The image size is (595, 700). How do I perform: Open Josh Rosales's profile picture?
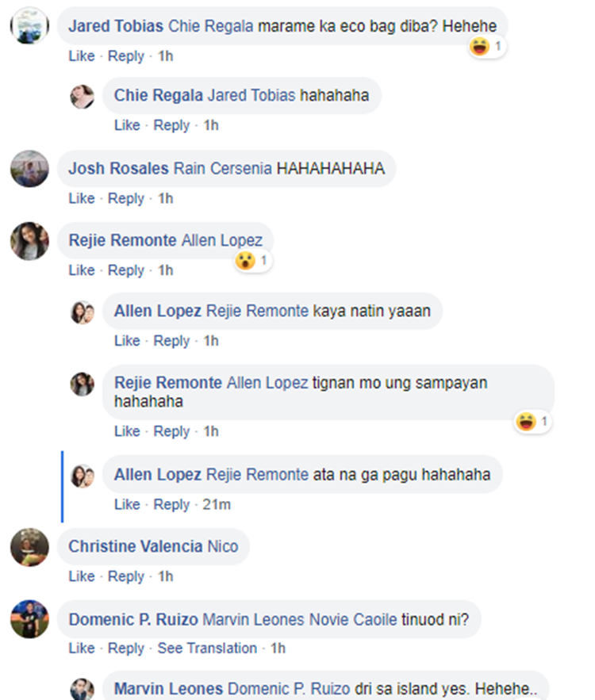point(29,169)
